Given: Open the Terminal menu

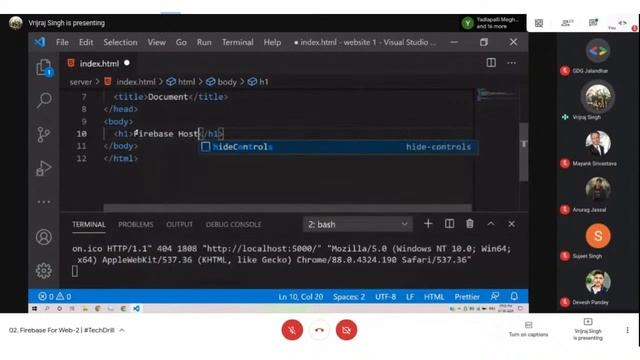Looking at the screenshot, I should (x=238, y=42).
